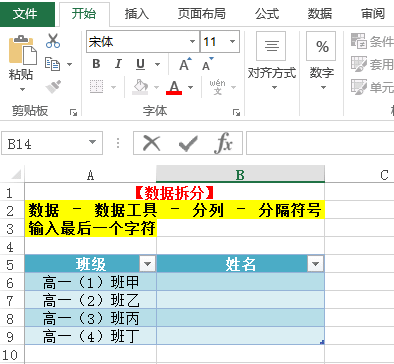Open the filter dropdown on 姓名 header
This screenshot has height=364, width=394.
(315, 264)
